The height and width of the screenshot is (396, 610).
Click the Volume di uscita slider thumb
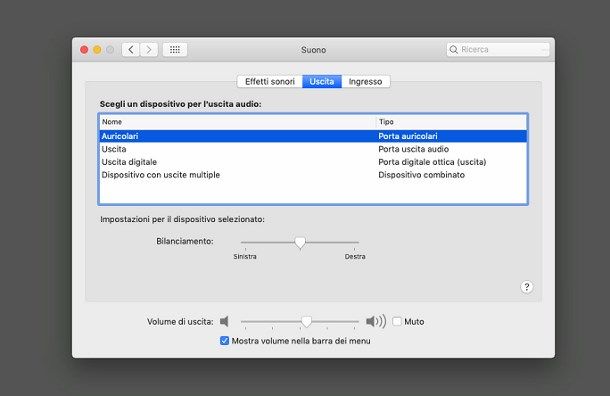point(307,322)
